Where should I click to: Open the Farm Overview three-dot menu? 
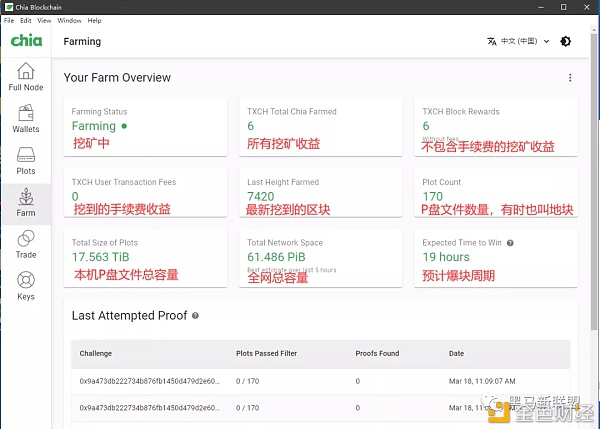[570, 78]
